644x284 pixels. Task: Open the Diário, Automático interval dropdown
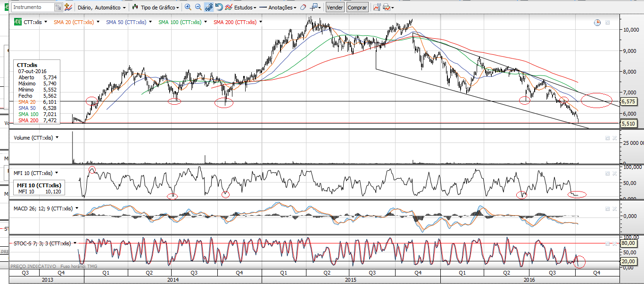(101, 8)
